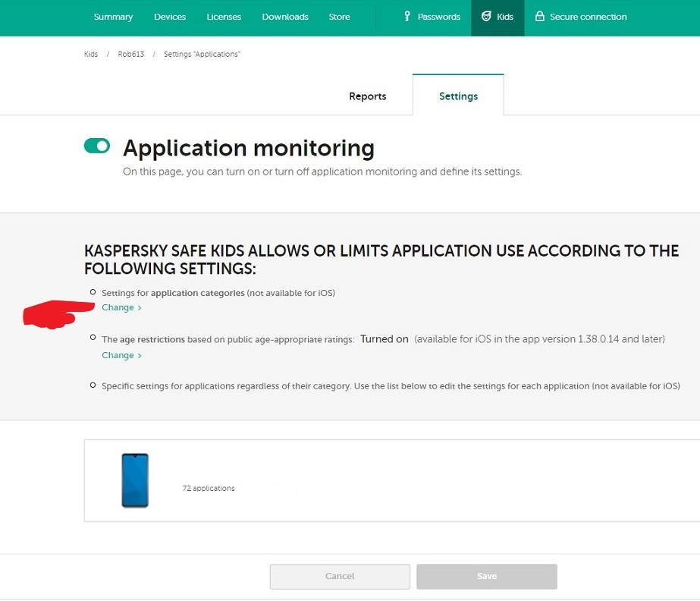This screenshot has height=601, width=700.
Task: Open the Summary menu item
Action: pos(113,17)
